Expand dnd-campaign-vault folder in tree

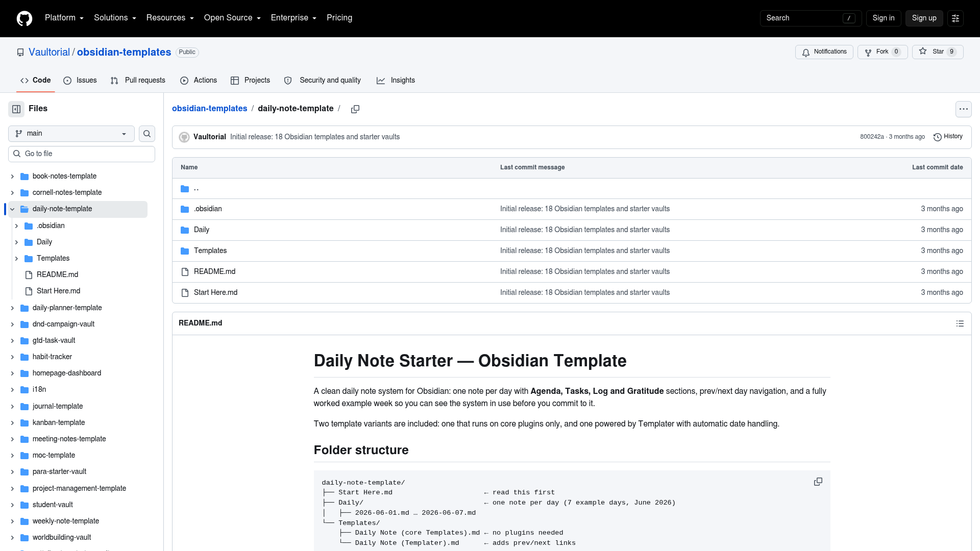tap(12, 324)
